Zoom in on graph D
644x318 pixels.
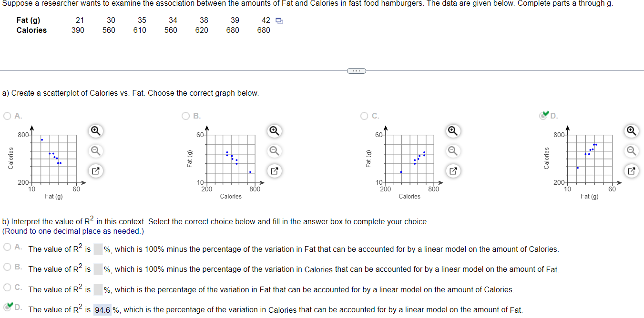click(631, 130)
